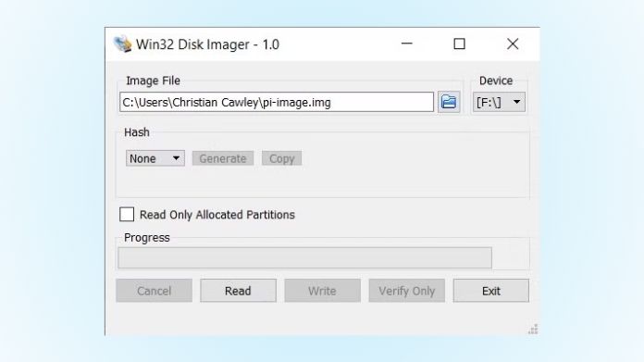Screen dimensions: 644x362
Task: Click the Generate hash button
Action: click(223, 158)
